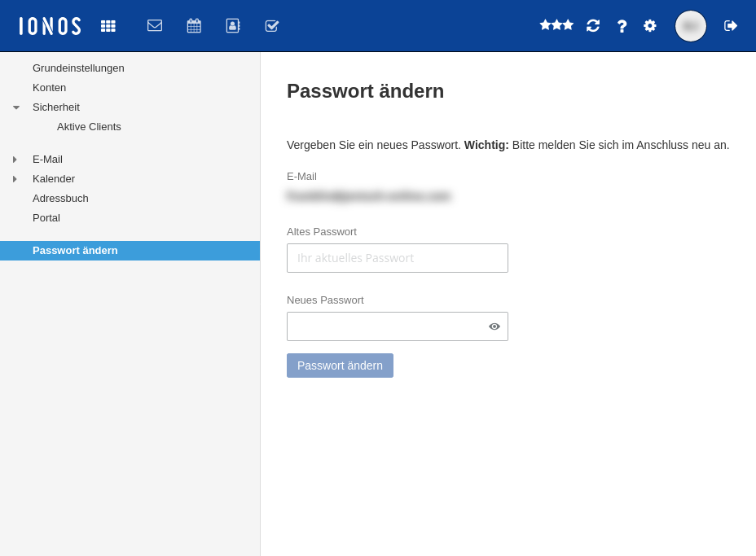
Task: Open the help question mark icon
Action: (x=622, y=25)
